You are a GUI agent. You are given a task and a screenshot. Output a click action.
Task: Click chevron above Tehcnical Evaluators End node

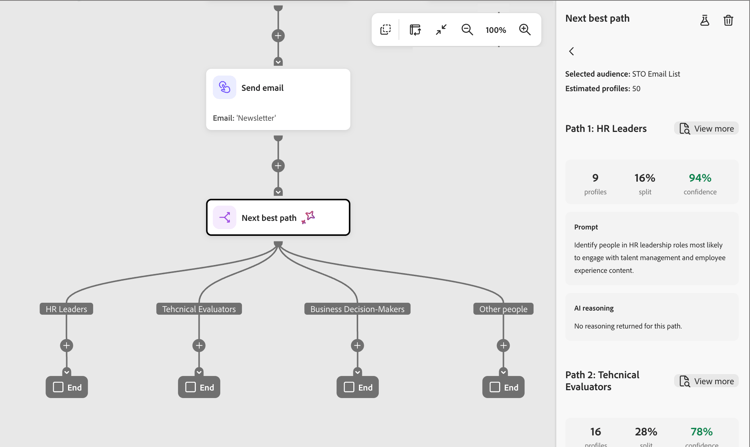(199, 371)
